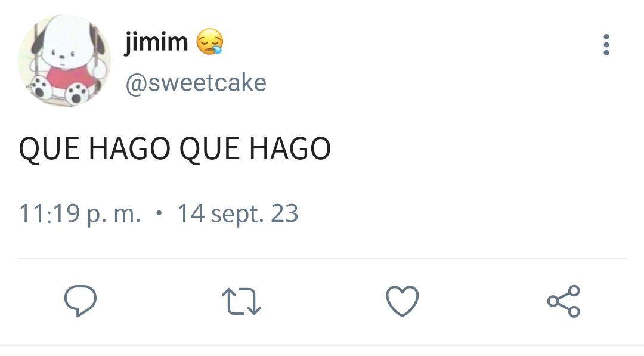The width and height of the screenshot is (644, 356).
Task: Tap the puppy character in the avatar
Action: click(66, 61)
